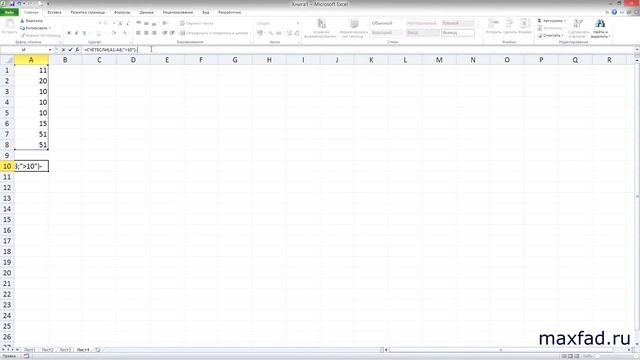Click the Paste (Вставить) clipboard icon
This screenshot has height=360, width=640.
point(9,24)
